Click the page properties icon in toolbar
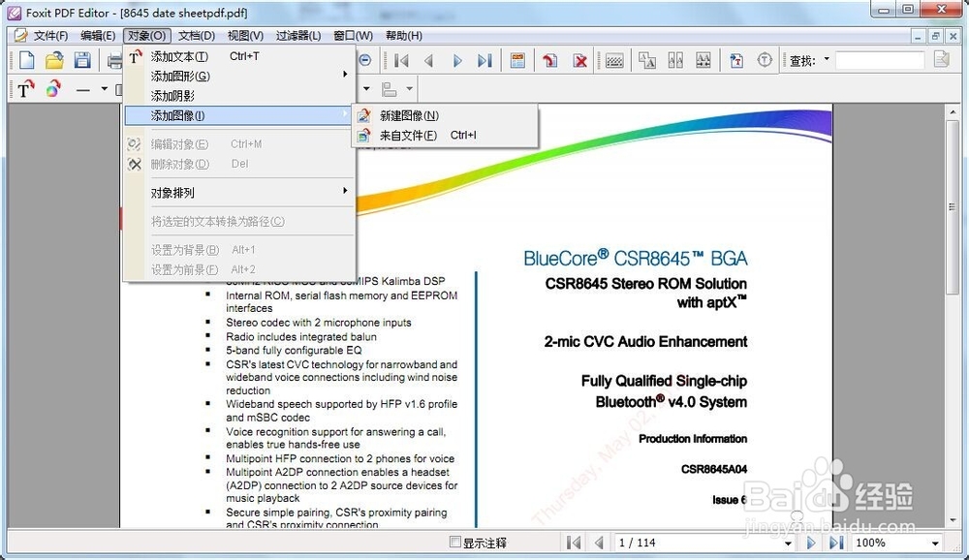The image size is (969, 560). click(517, 61)
